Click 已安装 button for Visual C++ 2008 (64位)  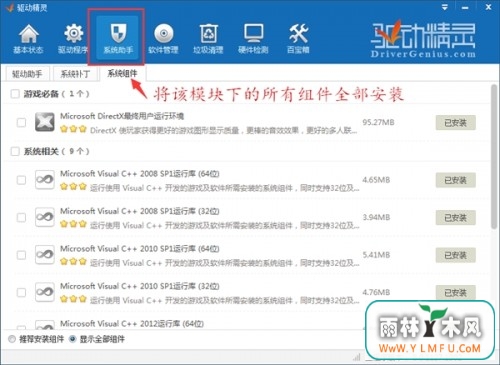coord(455,180)
